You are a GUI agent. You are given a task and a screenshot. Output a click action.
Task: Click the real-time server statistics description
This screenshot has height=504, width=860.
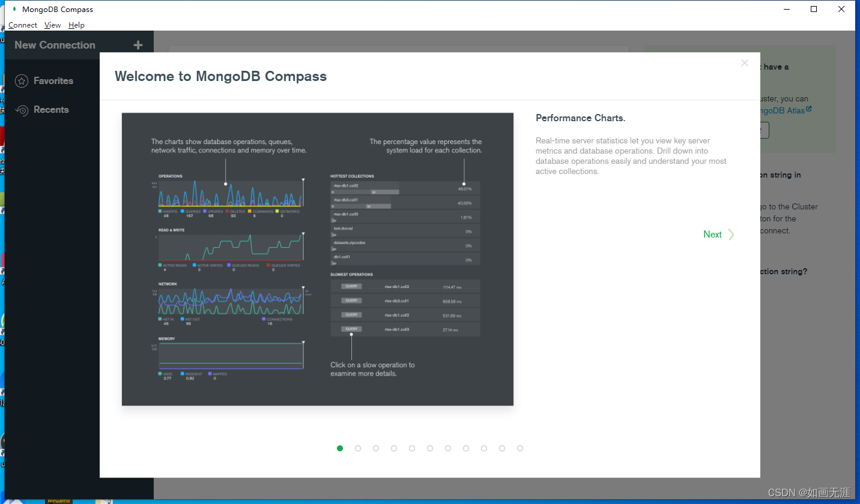(x=631, y=156)
